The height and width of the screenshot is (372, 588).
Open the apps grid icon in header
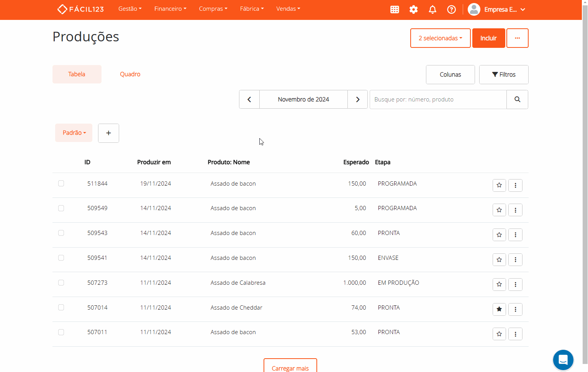pyautogui.click(x=395, y=10)
